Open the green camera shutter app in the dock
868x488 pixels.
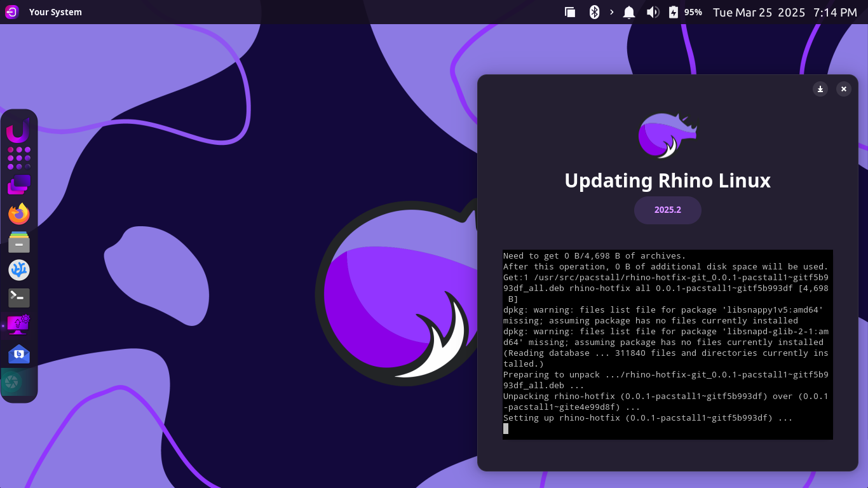(x=11, y=382)
